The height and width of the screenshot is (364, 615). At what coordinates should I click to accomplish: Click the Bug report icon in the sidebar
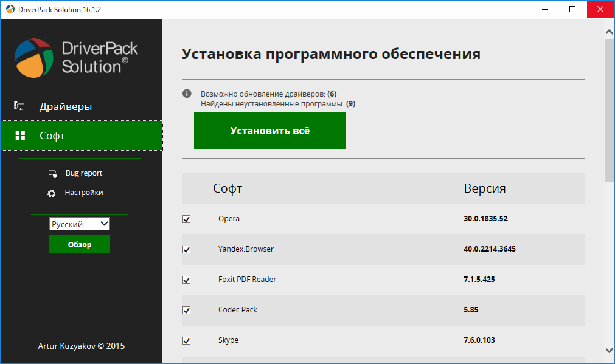point(52,173)
